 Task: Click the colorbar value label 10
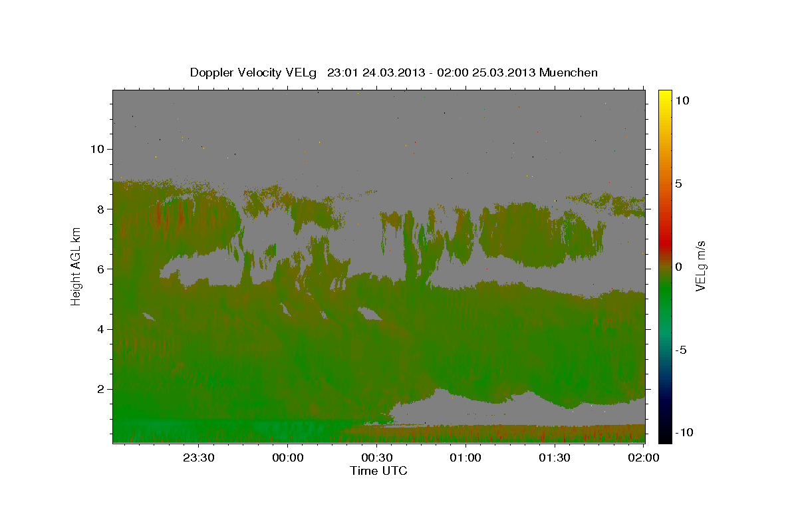pyautogui.click(x=682, y=100)
